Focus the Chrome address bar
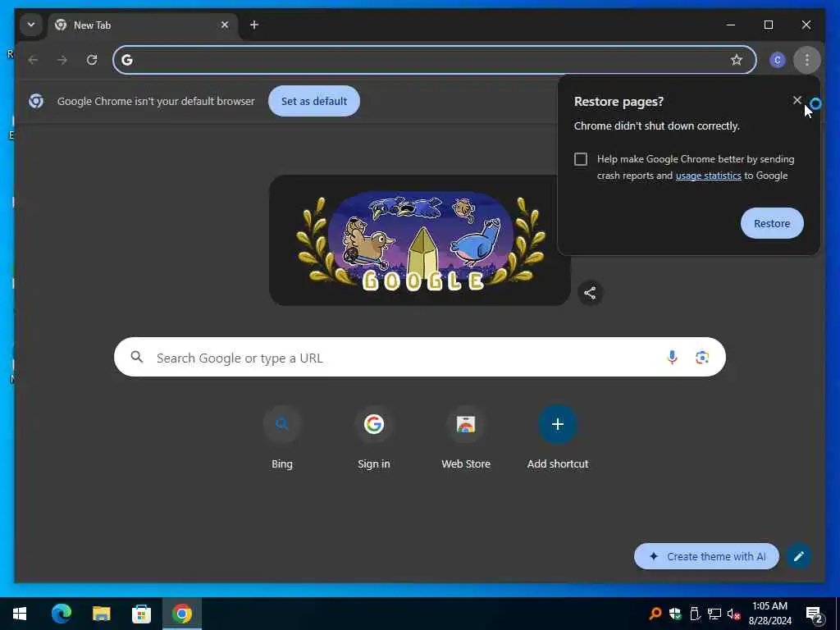The height and width of the screenshot is (630, 840). [x=435, y=60]
